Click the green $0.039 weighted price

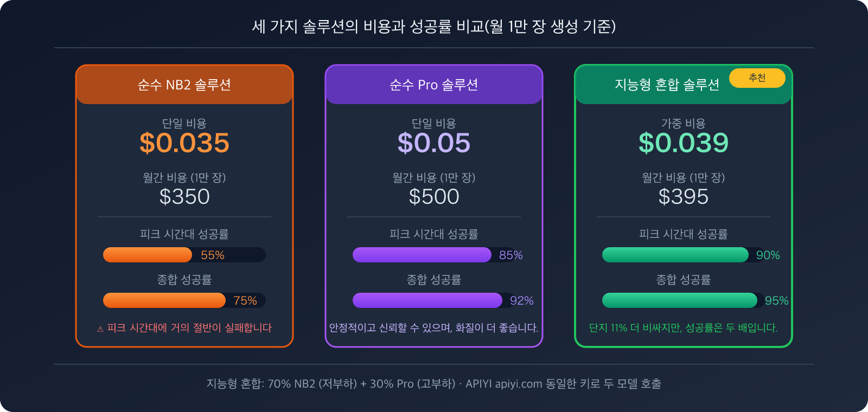[684, 143]
